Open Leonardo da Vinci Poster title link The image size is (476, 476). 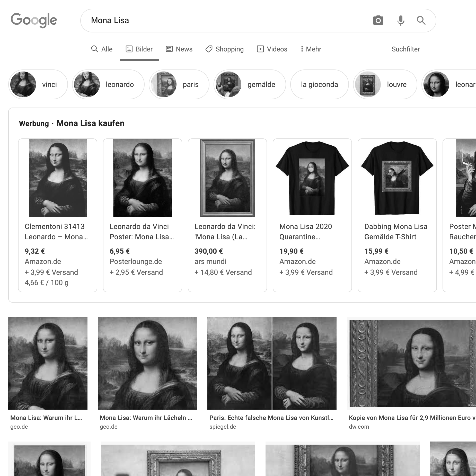[x=142, y=232]
